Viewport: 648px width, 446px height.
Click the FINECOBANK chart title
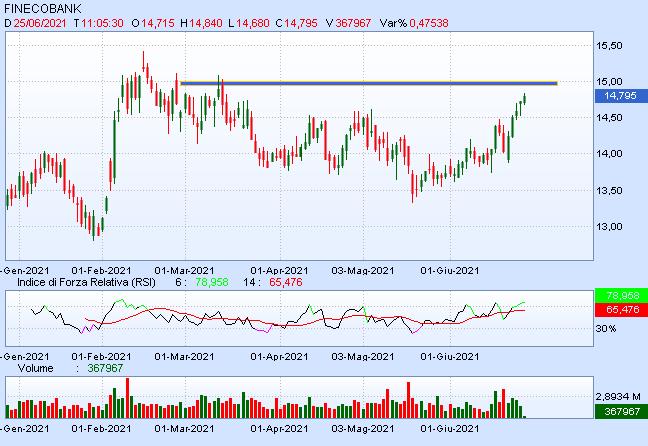pos(43,8)
